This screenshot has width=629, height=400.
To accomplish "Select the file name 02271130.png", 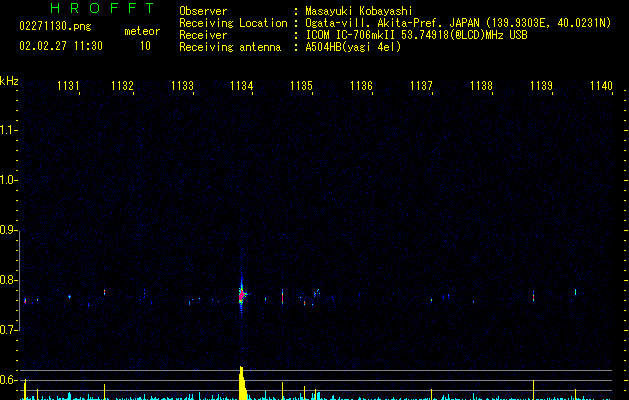I will pyautogui.click(x=55, y=26).
